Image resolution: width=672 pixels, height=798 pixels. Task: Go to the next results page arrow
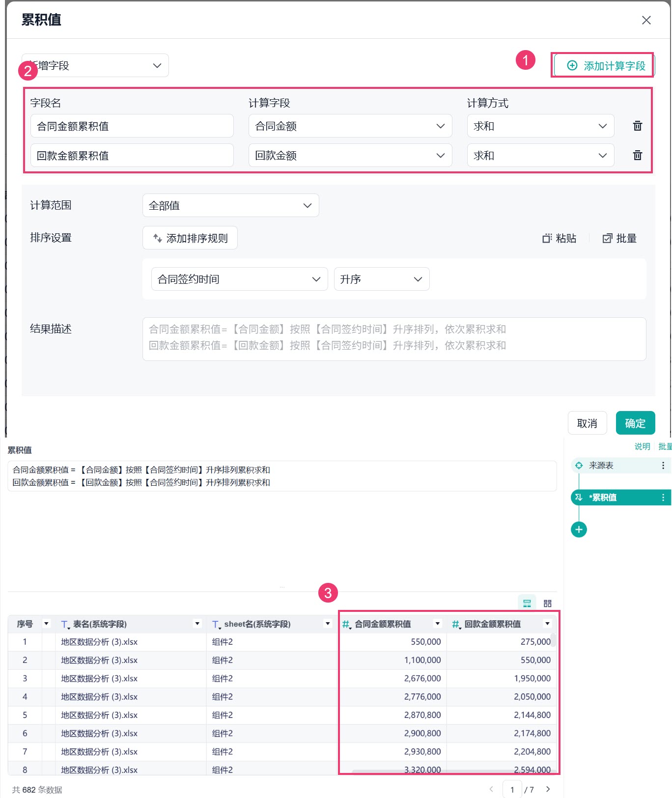point(548,789)
